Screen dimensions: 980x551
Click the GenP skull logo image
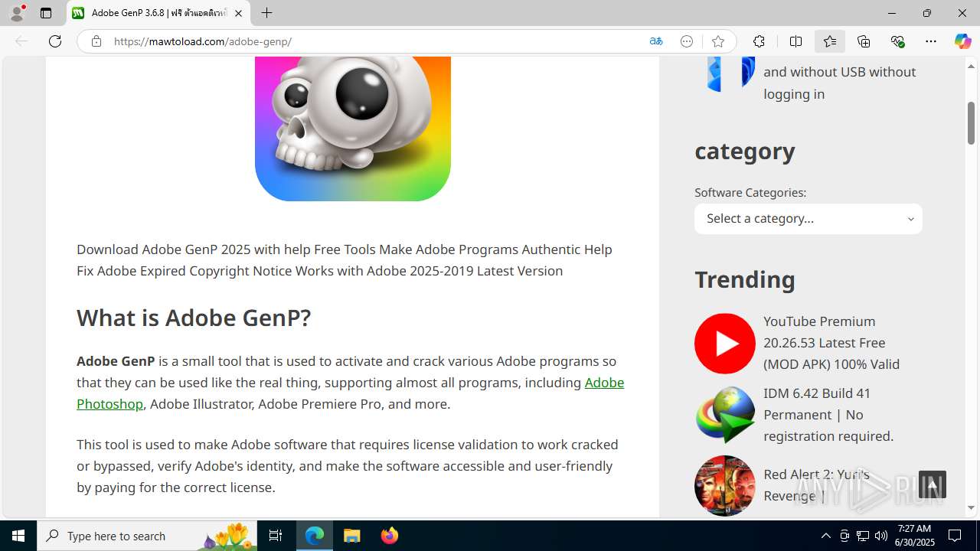coord(353,129)
